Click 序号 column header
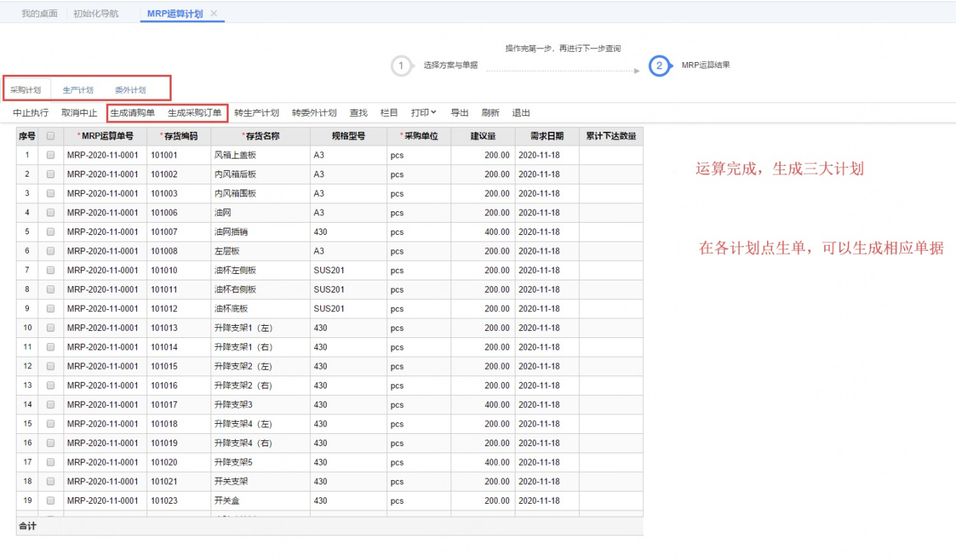 [x=27, y=135]
